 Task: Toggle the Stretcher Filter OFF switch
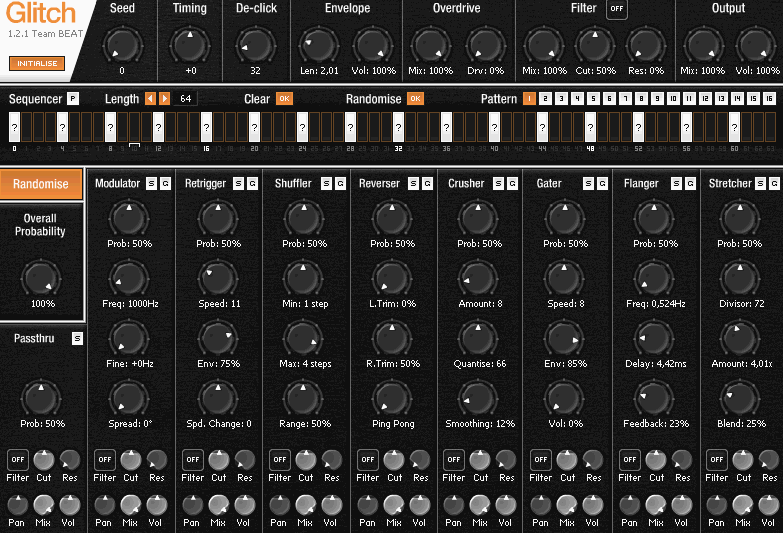point(717,460)
